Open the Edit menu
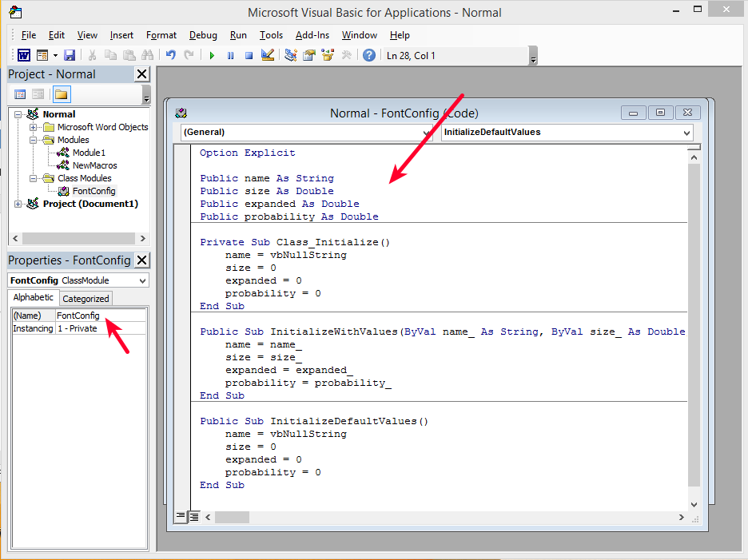This screenshot has width=748, height=560. (x=56, y=35)
